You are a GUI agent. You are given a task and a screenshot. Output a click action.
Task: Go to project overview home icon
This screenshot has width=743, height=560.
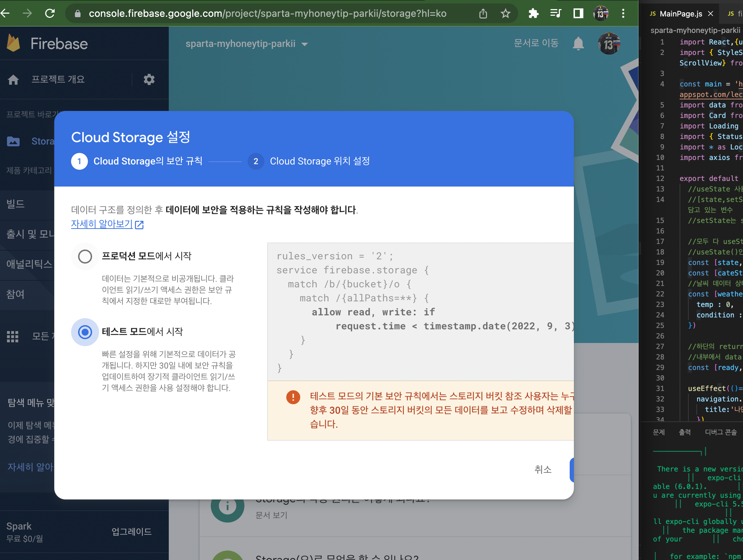(x=13, y=79)
